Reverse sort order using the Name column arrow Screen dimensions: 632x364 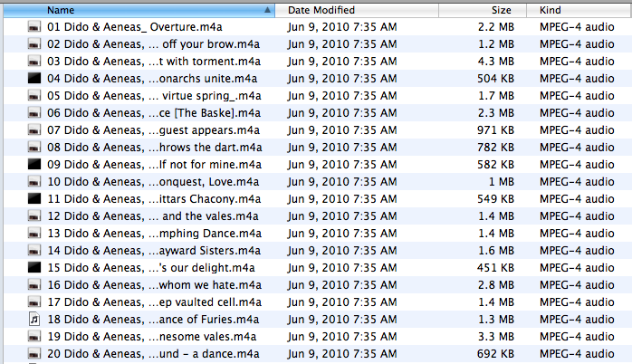(x=267, y=10)
